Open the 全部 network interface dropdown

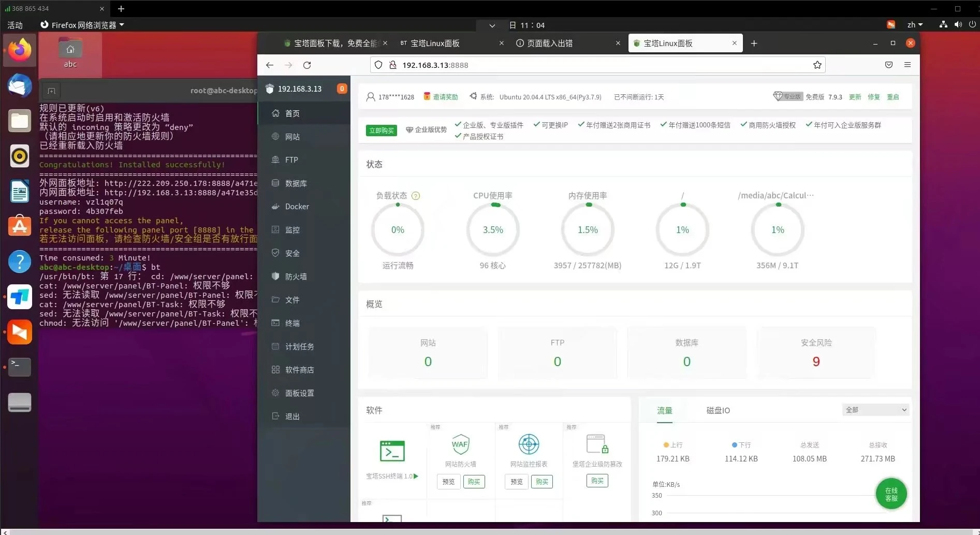coord(875,410)
